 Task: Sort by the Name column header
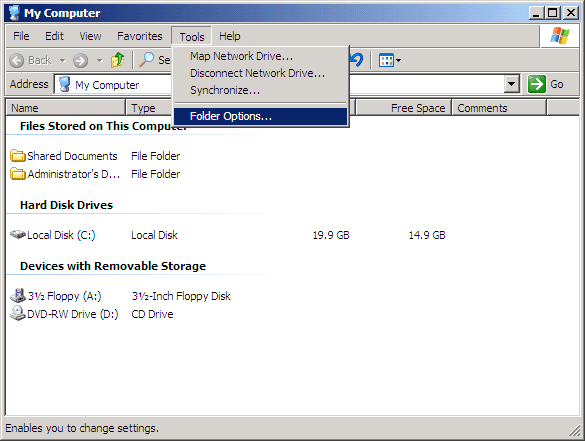66,108
